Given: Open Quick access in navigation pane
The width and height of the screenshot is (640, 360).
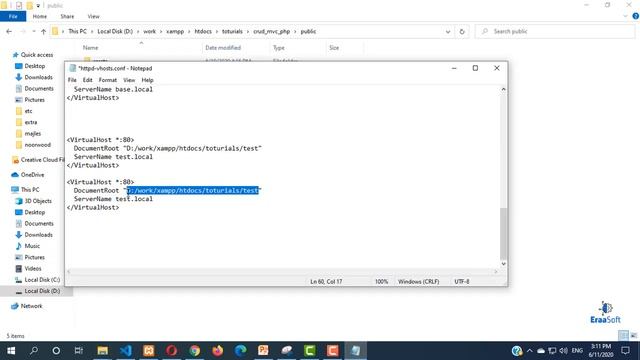Looking at the screenshot, I should coord(36,55).
